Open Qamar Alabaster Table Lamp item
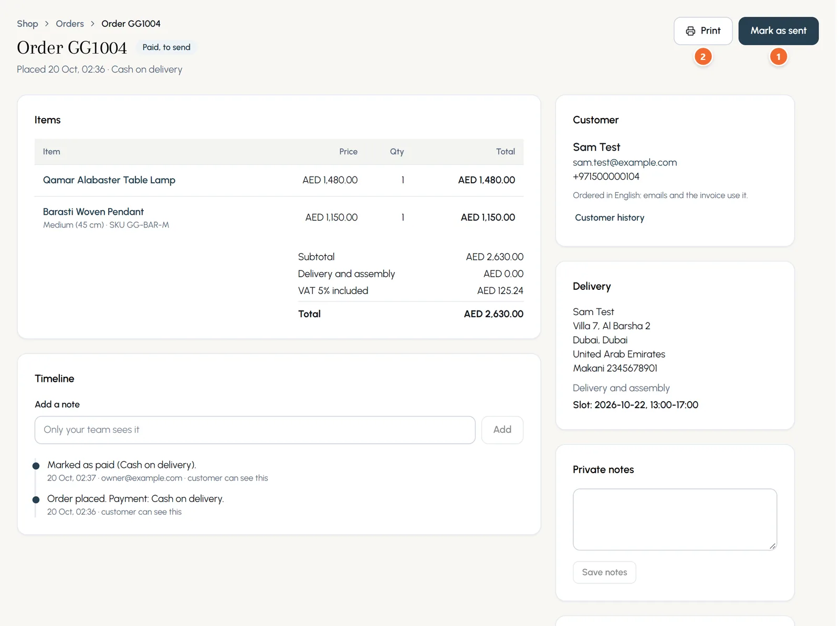 click(x=109, y=180)
